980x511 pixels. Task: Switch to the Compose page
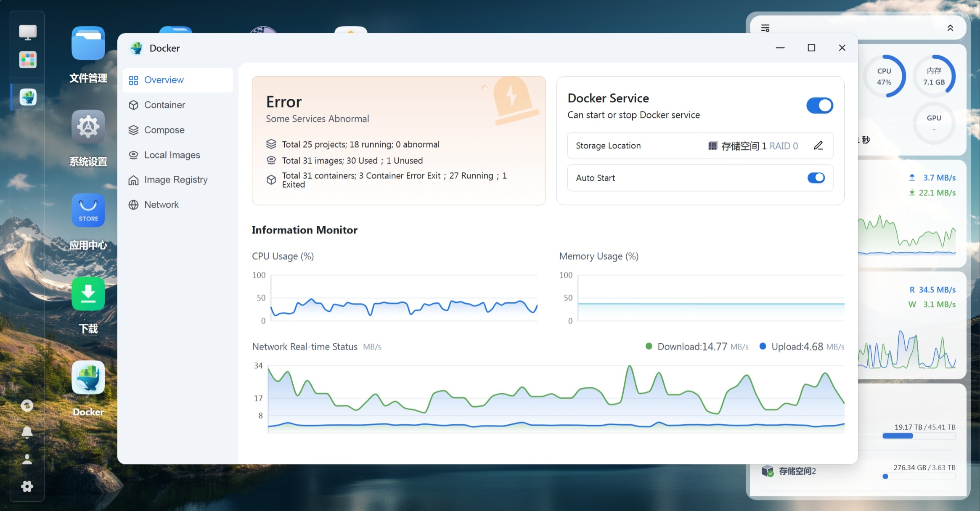coord(164,130)
